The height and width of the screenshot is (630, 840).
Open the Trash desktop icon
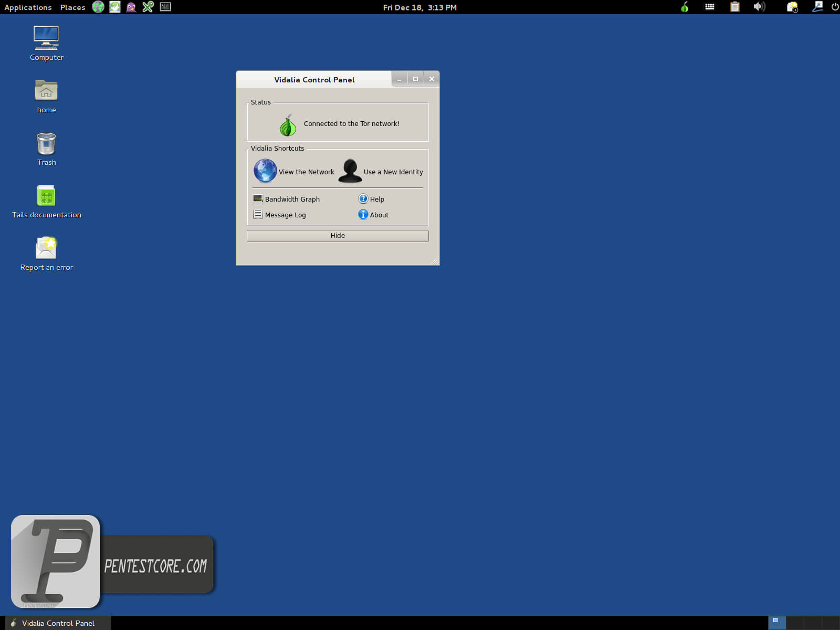click(46, 149)
